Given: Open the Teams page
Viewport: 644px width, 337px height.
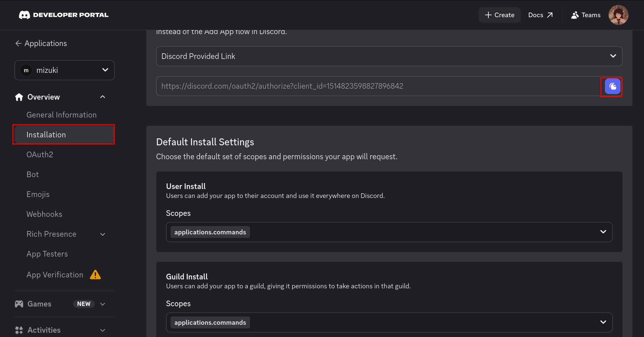Looking at the screenshot, I should 586,15.
